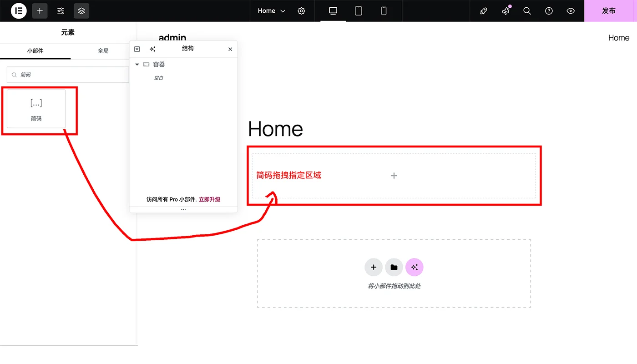Switch to tablet view mode
Image resolution: width=637 pixels, height=364 pixels.
358,10
